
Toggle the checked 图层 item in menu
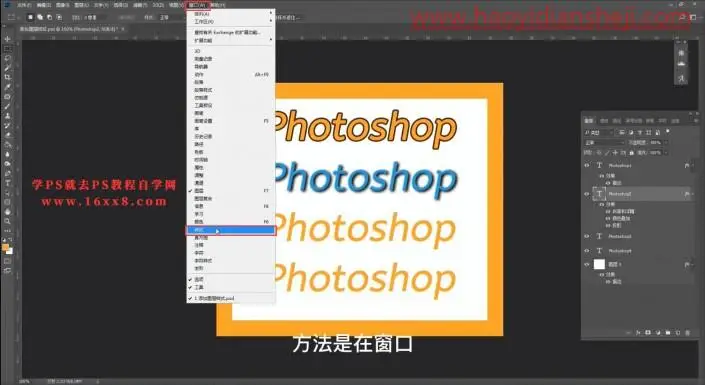pyautogui.click(x=231, y=191)
